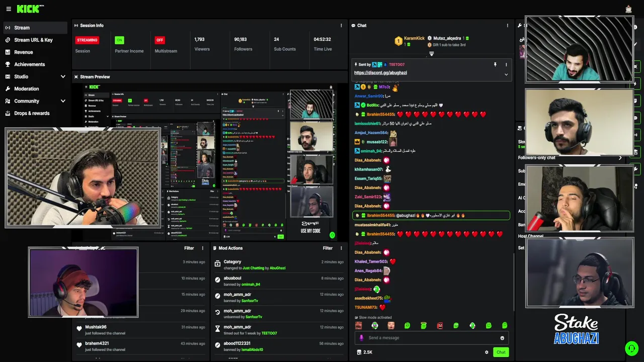Open pinned message options menu
The height and width of the screenshot is (362, 644).
[506, 64]
